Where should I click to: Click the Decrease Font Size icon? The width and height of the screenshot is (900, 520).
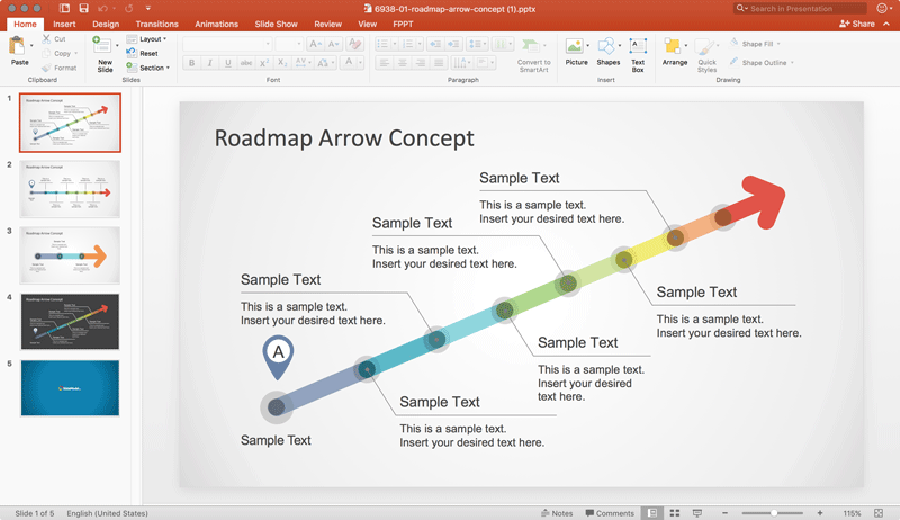pos(333,44)
